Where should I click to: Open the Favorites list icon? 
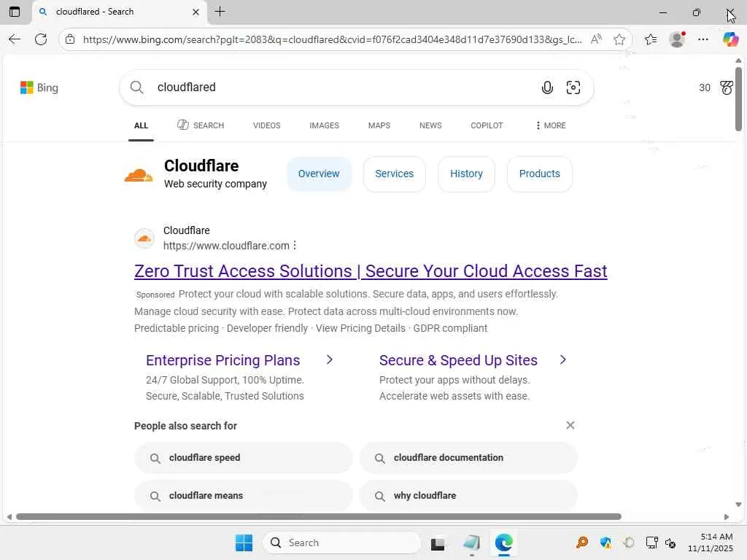coord(651,39)
